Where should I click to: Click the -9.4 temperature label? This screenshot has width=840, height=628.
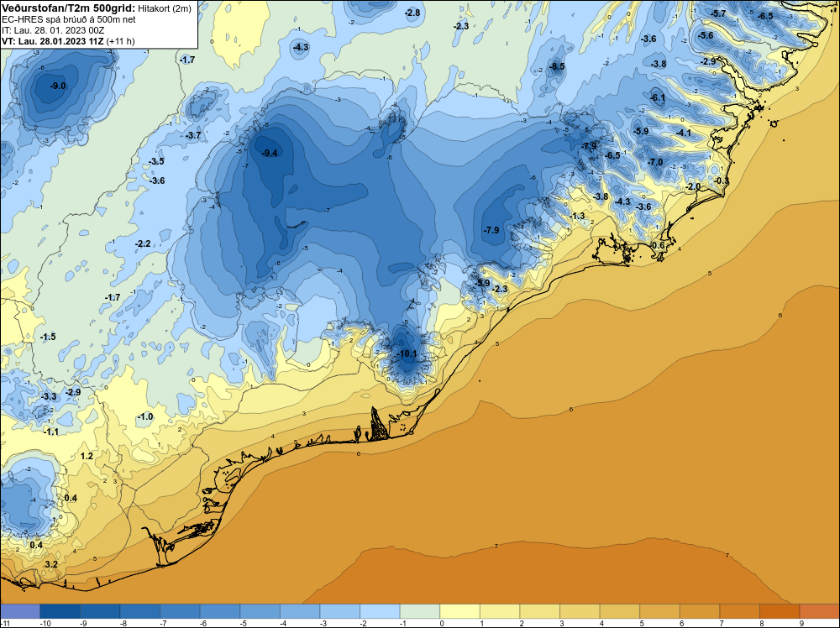[x=270, y=153]
